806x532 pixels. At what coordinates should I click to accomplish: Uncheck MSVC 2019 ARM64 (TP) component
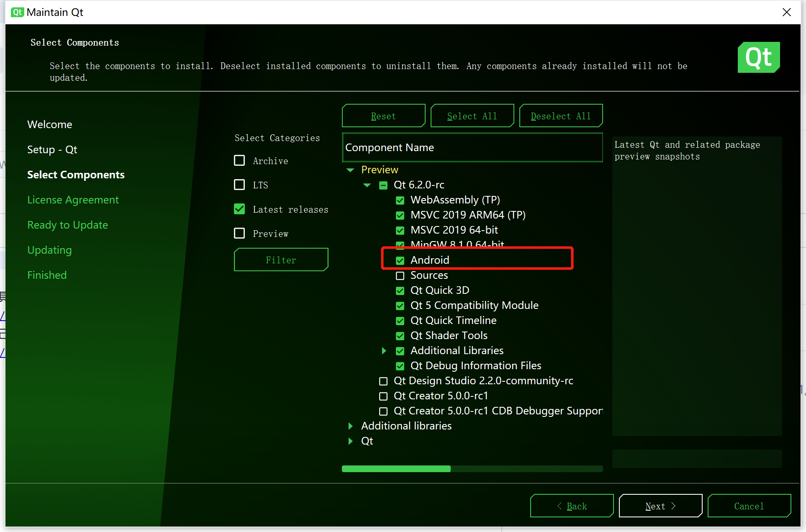point(400,215)
